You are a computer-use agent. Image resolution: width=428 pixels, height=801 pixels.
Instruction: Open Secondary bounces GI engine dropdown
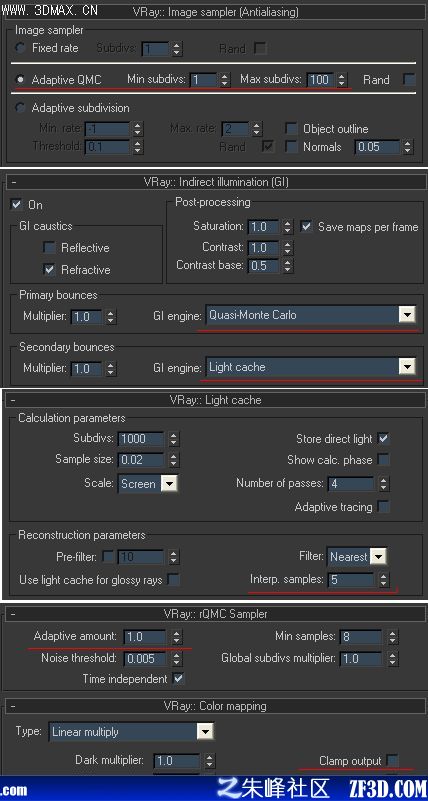click(407, 367)
